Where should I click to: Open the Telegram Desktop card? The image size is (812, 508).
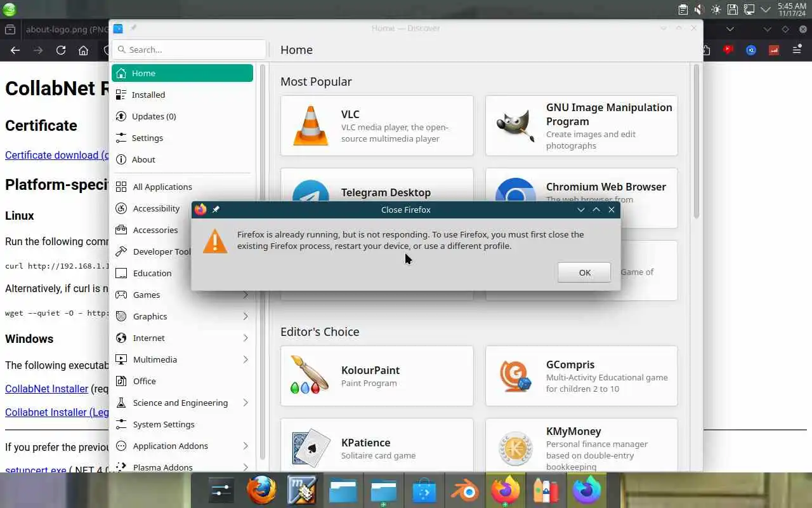pos(377,185)
